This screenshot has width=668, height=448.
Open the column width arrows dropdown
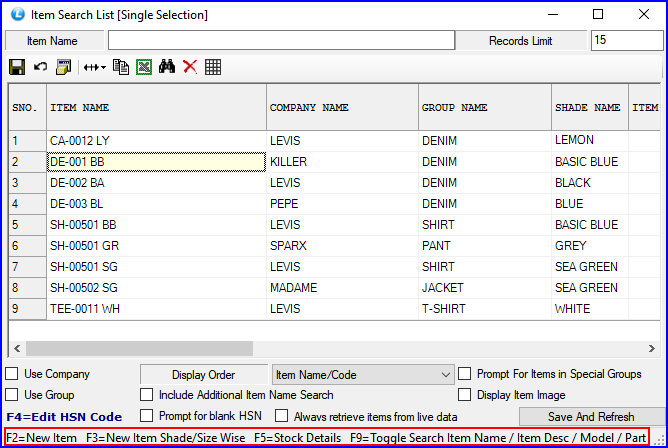pyautogui.click(x=95, y=67)
